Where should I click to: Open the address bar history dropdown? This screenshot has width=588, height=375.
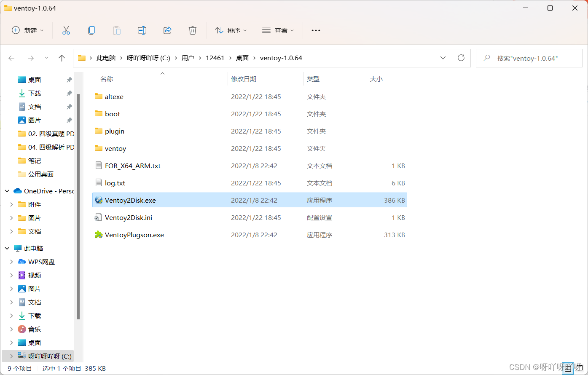443,58
